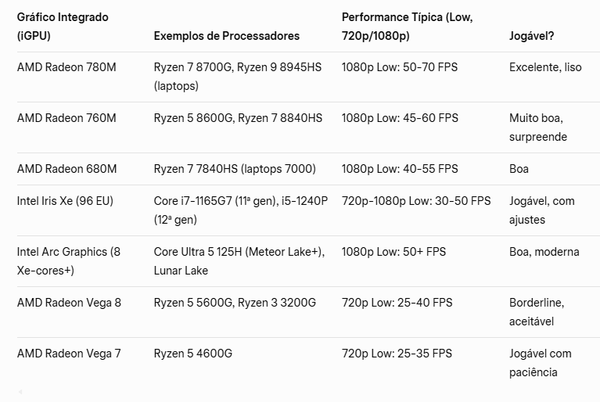Select the 'Excelente, liso' cell
The width and height of the screenshot is (600, 402).
click(x=545, y=66)
